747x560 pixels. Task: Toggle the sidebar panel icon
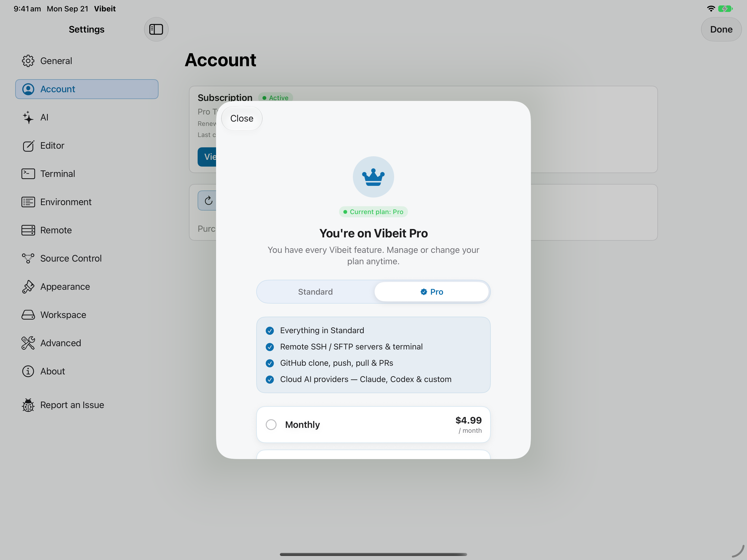(x=156, y=29)
